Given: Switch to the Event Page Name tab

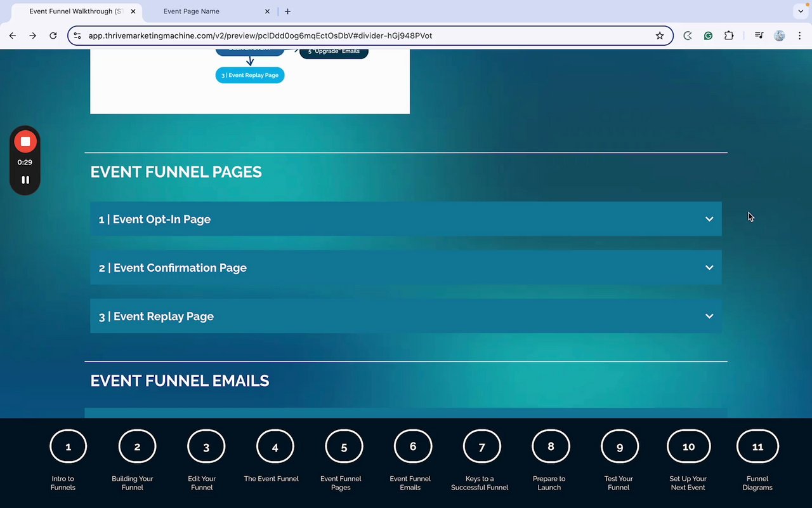Looking at the screenshot, I should coord(209,11).
